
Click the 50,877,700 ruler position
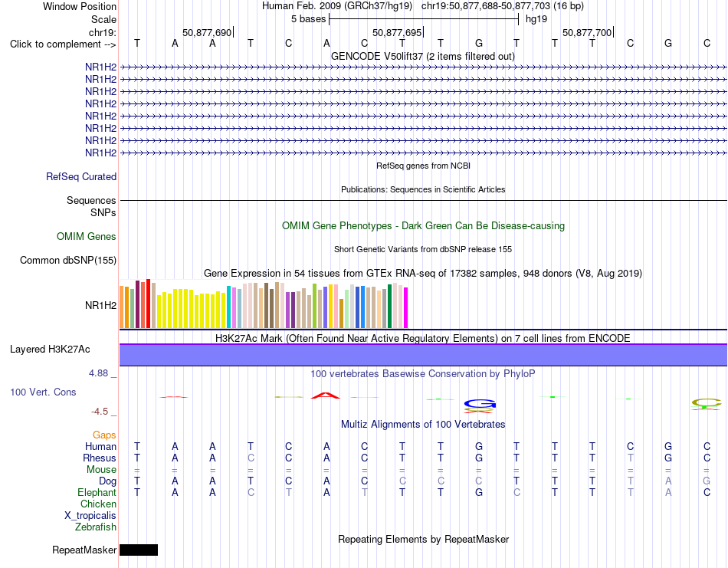(x=587, y=32)
